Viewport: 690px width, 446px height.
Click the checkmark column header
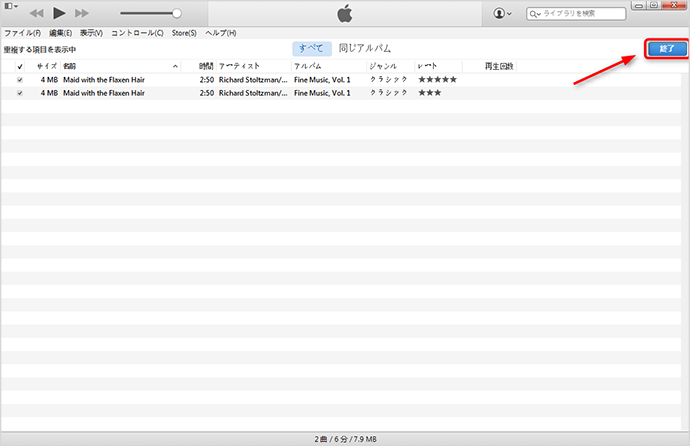tap(20, 66)
